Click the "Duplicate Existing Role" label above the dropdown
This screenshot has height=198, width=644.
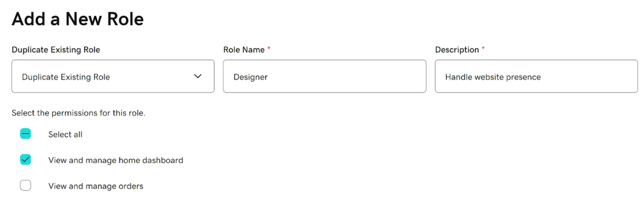56,50
